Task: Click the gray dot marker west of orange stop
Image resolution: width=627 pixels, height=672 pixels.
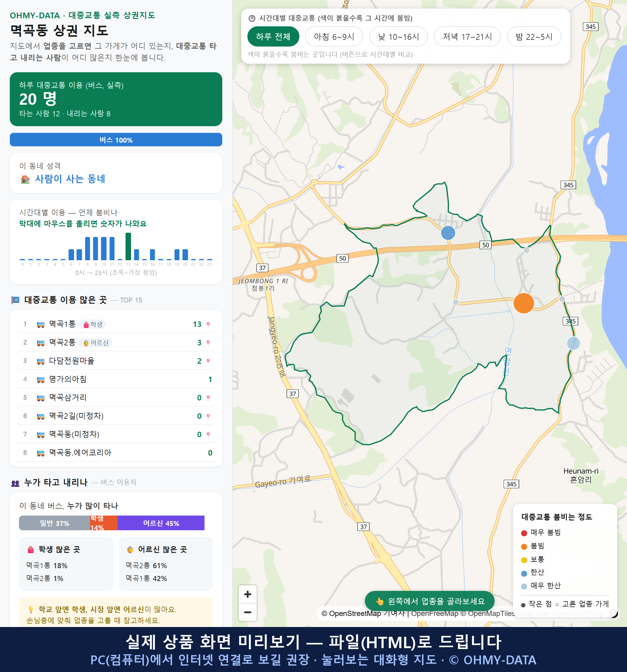Action: click(x=456, y=302)
